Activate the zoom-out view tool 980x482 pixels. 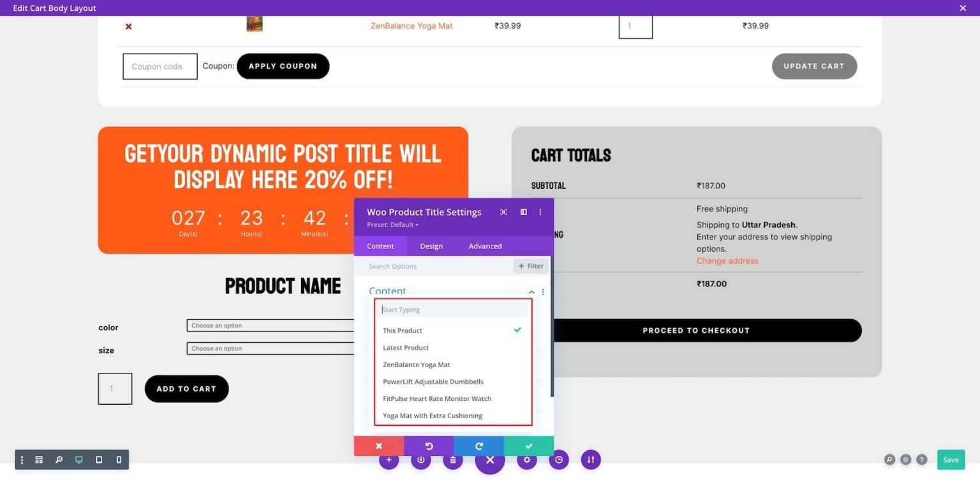pos(59,459)
